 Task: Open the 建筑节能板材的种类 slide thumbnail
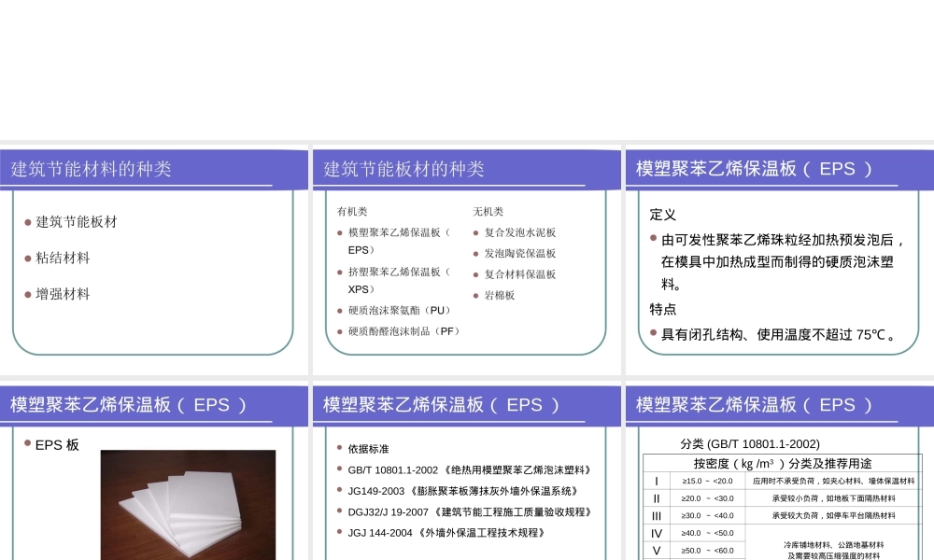pyautogui.click(x=466, y=260)
